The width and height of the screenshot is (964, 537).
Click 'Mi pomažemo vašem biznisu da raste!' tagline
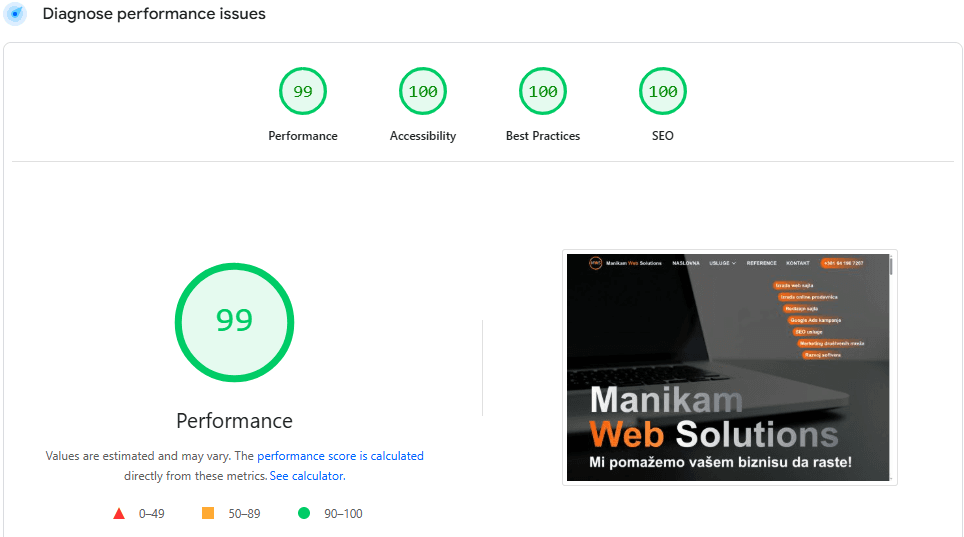click(720, 462)
